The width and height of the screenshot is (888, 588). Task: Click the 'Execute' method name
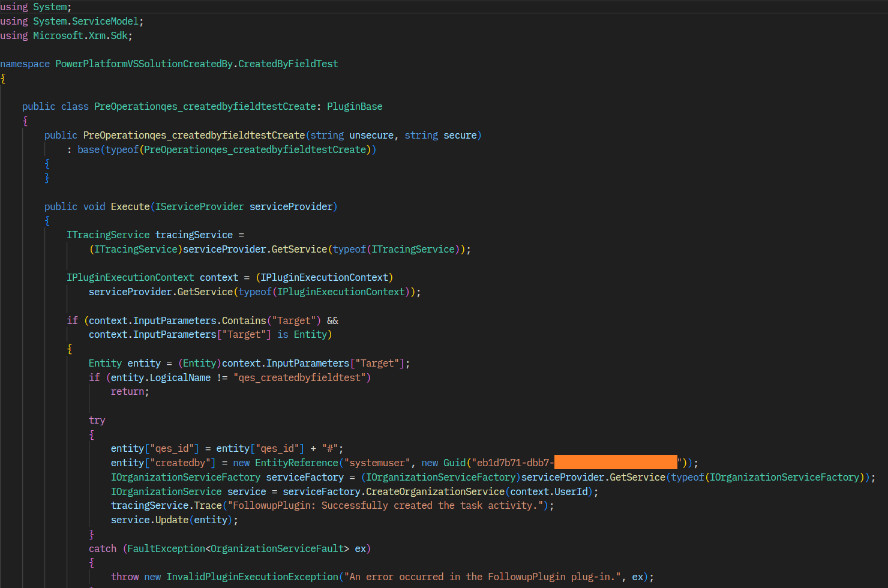pos(130,207)
